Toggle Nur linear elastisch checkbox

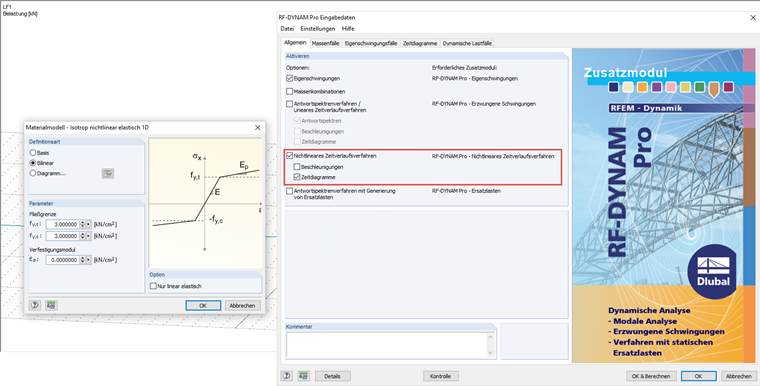153,286
